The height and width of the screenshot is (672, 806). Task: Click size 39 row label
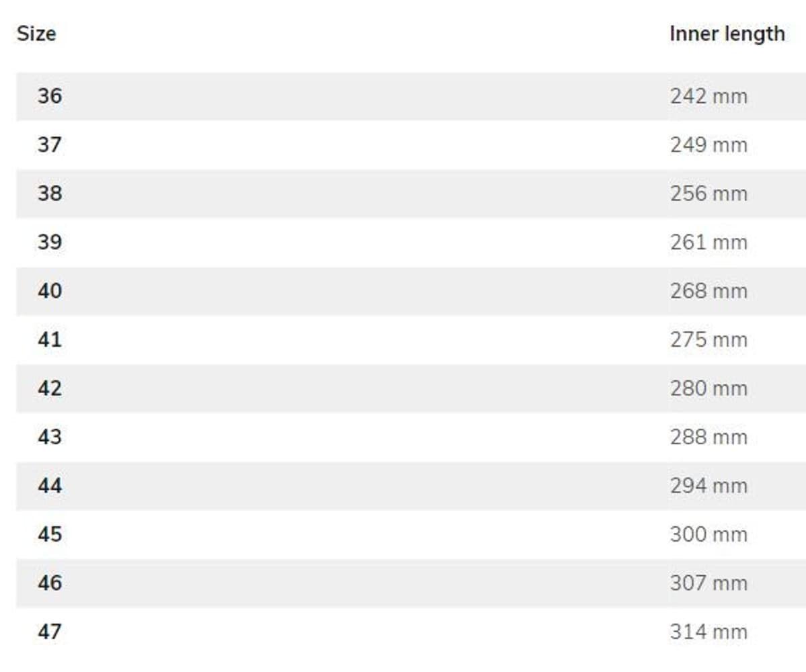coord(49,242)
